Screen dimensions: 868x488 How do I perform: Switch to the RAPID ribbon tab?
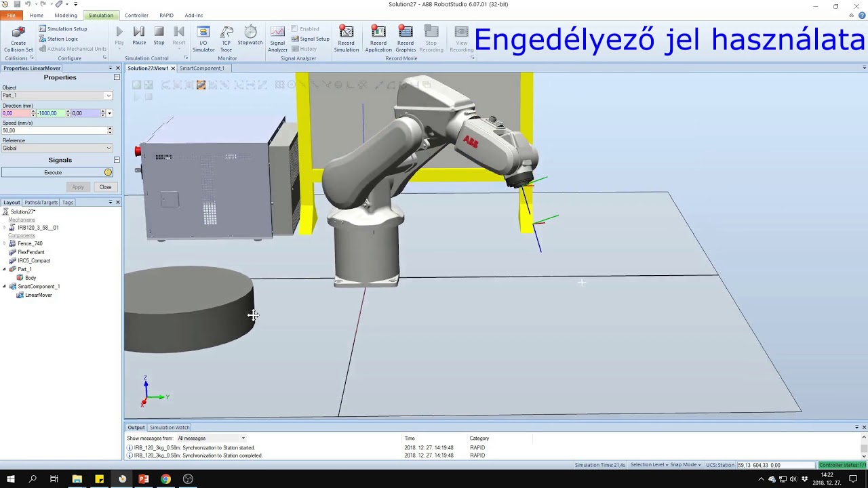click(166, 15)
